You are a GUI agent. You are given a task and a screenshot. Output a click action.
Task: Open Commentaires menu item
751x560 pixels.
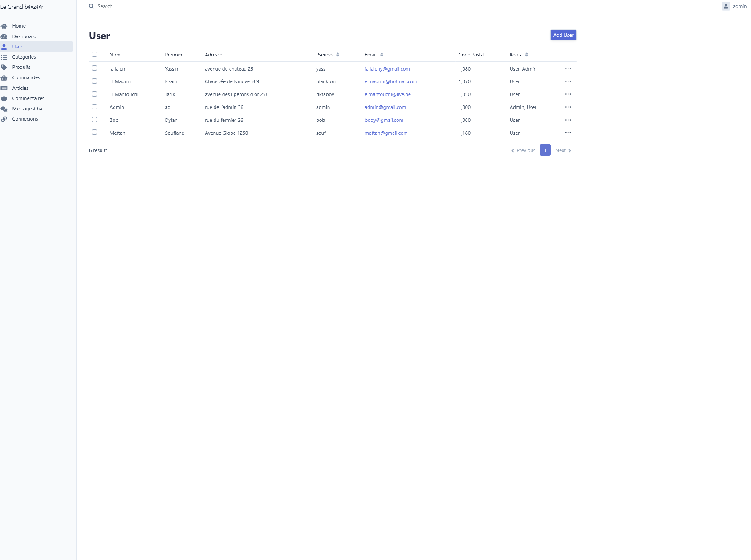[28, 99]
